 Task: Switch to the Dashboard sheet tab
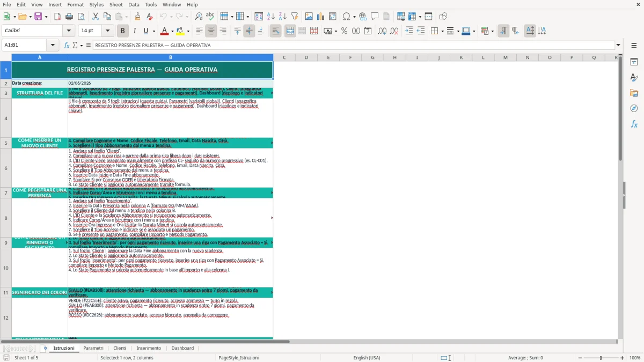(182, 348)
